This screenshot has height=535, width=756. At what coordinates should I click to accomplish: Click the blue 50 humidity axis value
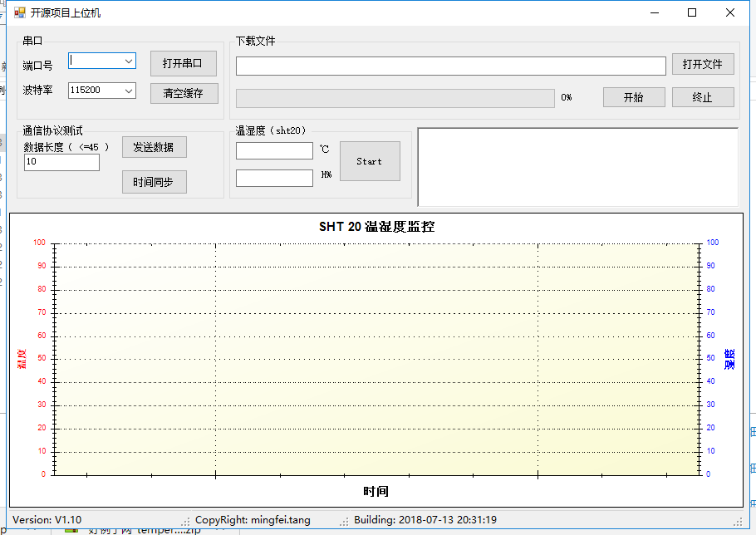(710, 358)
